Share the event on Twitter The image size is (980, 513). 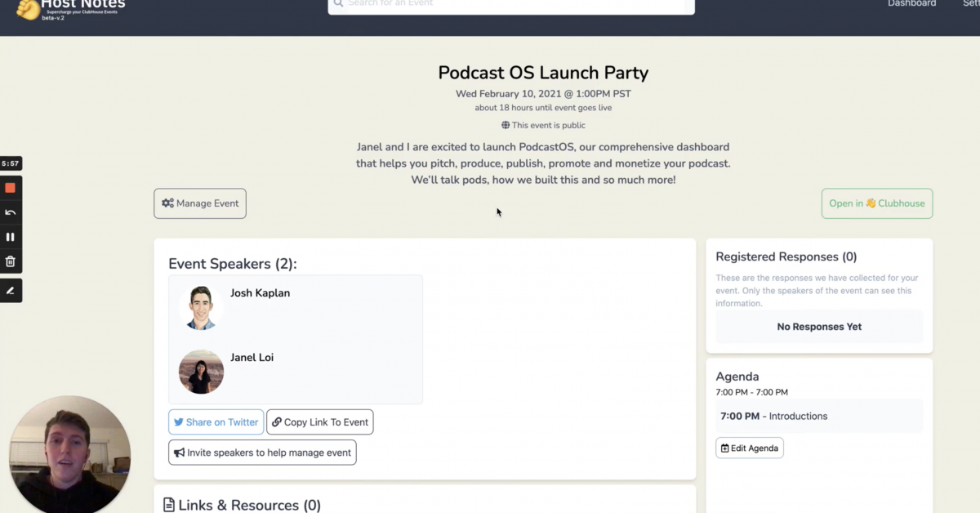point(216,422)
